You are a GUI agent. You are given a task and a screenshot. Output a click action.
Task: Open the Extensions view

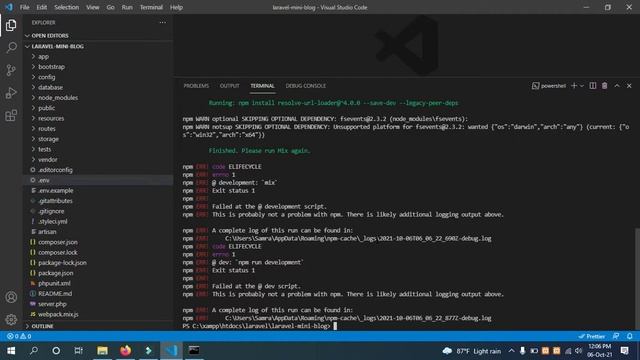pyautogui.click(x=11, y=116)
